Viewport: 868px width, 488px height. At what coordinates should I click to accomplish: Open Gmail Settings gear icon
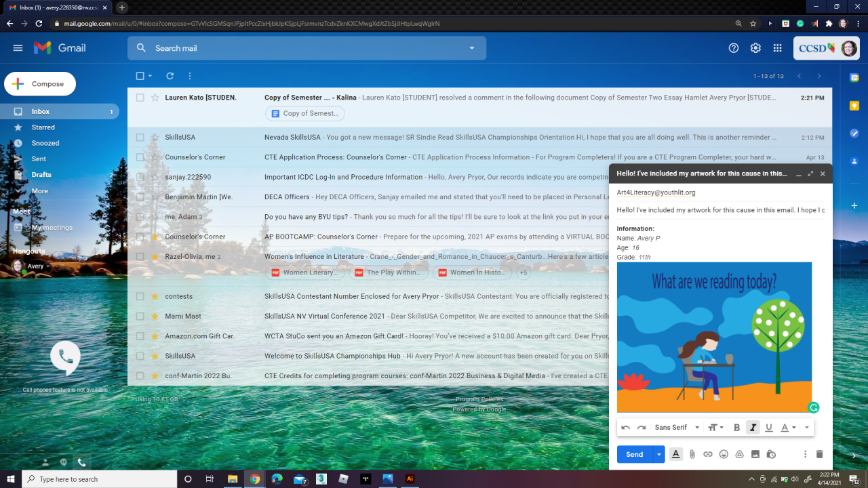[755, 48]
